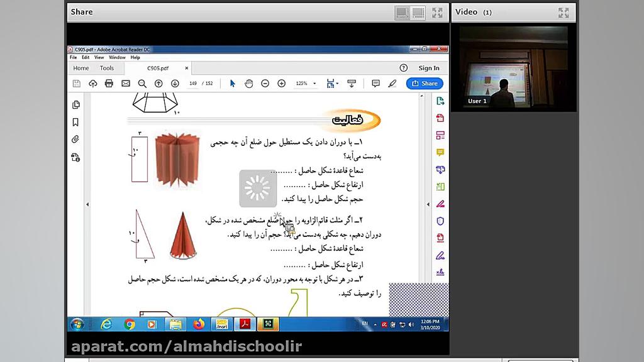Open the View menu
The width and height of the screenshot is (644, 362).
click(99, 57)
